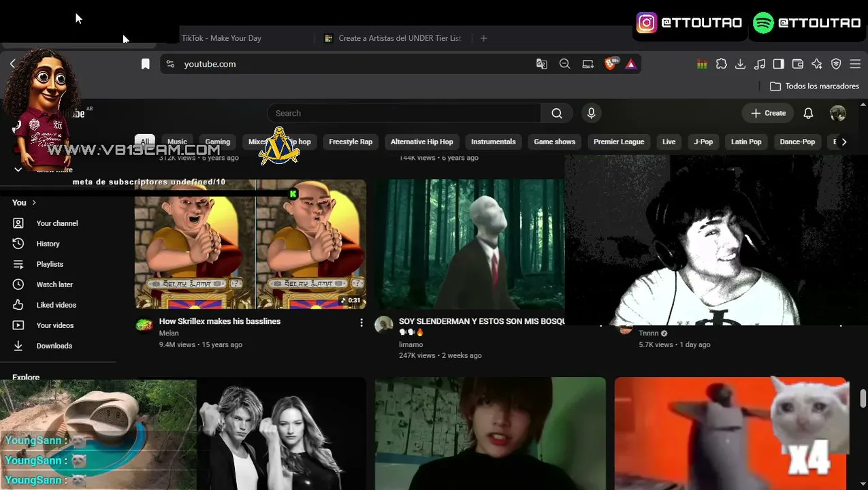The image size is (868, 490).
Task: Select the Music filter chip
Action: 177,142
